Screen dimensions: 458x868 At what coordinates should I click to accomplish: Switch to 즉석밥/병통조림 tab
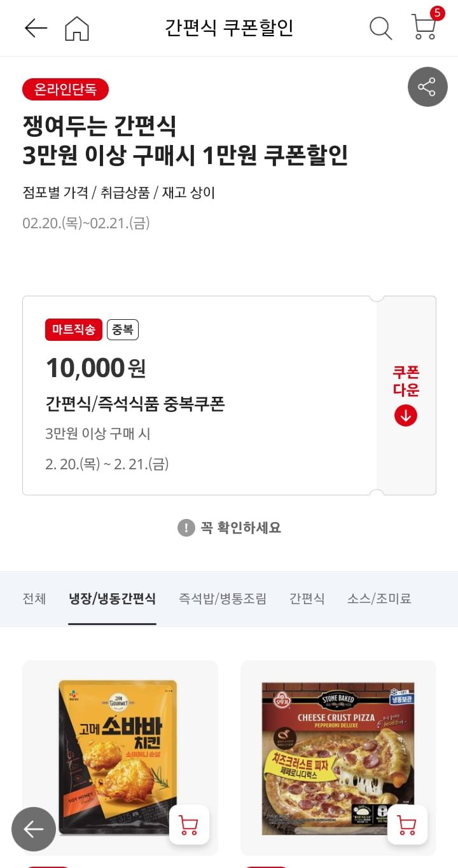point(223,598)
